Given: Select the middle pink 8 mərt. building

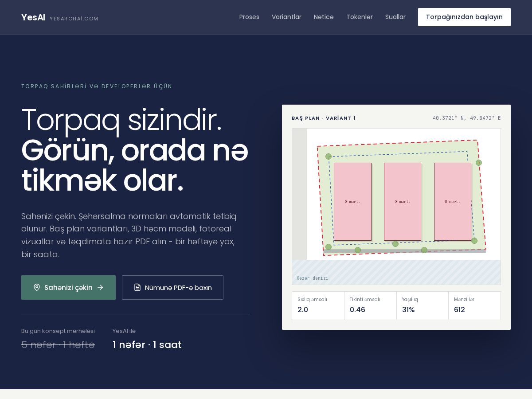Looking at the screenshot, I should (x=403, y=202).
